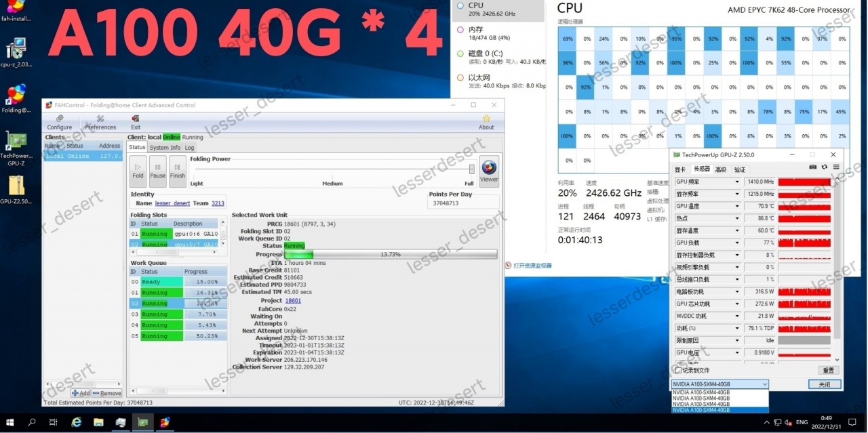The height and width of the screenshot is (433, 868).
Task: Switch to GPU-Z 显卡 tab
Action: click(680, 169)
